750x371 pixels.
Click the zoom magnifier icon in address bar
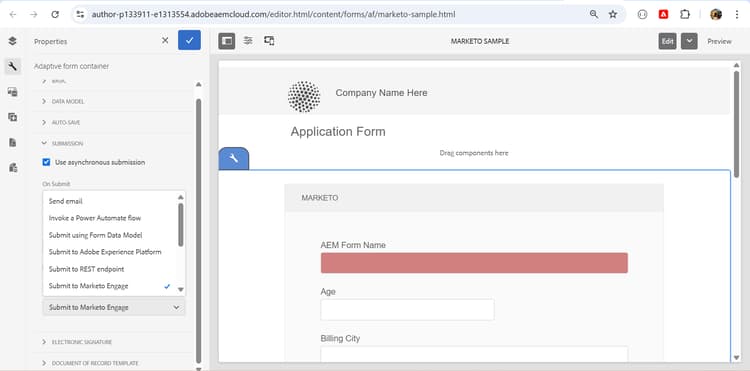[x=594, y=14]
